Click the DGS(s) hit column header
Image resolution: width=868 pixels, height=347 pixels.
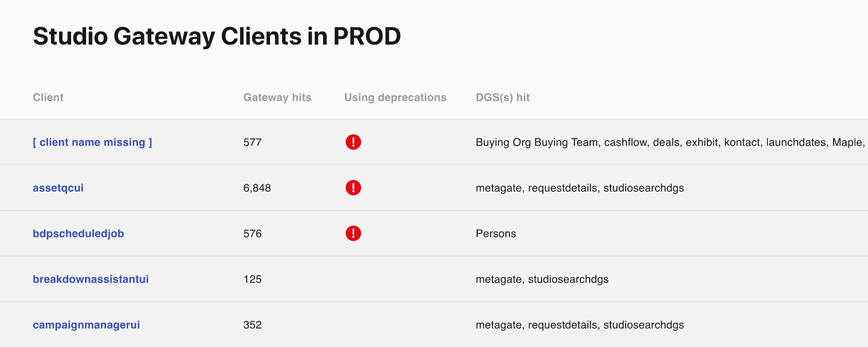(503, 97)
